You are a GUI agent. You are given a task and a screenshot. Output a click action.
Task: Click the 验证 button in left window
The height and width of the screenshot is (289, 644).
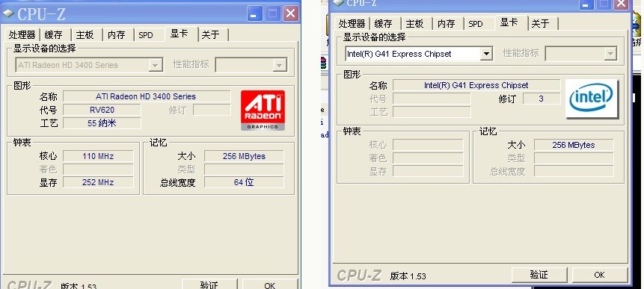click(209, 285)
